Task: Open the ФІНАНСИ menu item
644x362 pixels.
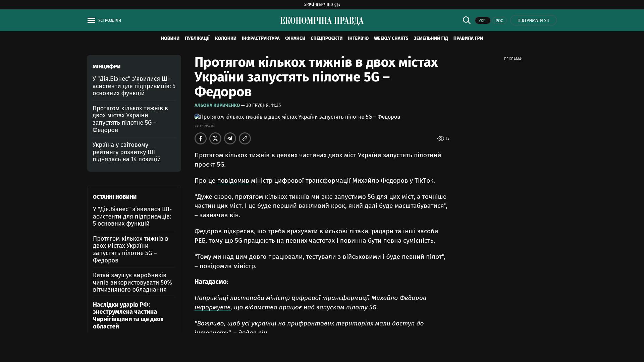Action: coord(295,38)
